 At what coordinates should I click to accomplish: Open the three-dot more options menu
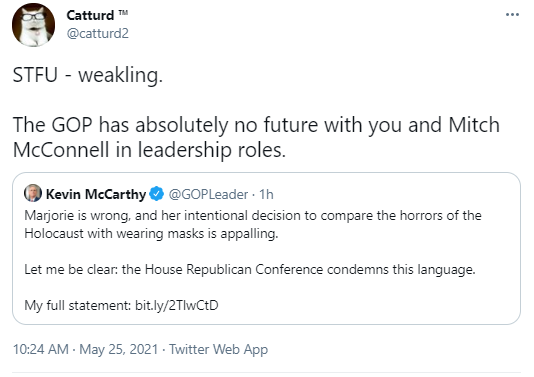coord(512,15)
